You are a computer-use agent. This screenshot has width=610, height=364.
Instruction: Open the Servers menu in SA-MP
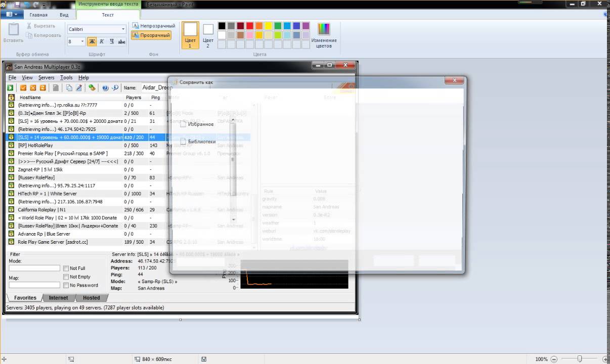tap(46, 77)
